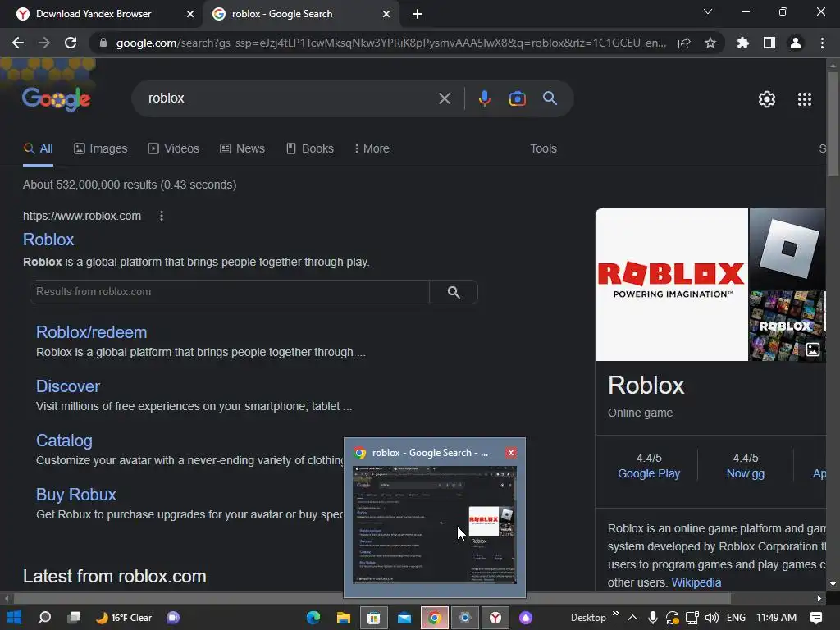Click the Google logo
Viewport: 840px width, 630px height.
56,98
